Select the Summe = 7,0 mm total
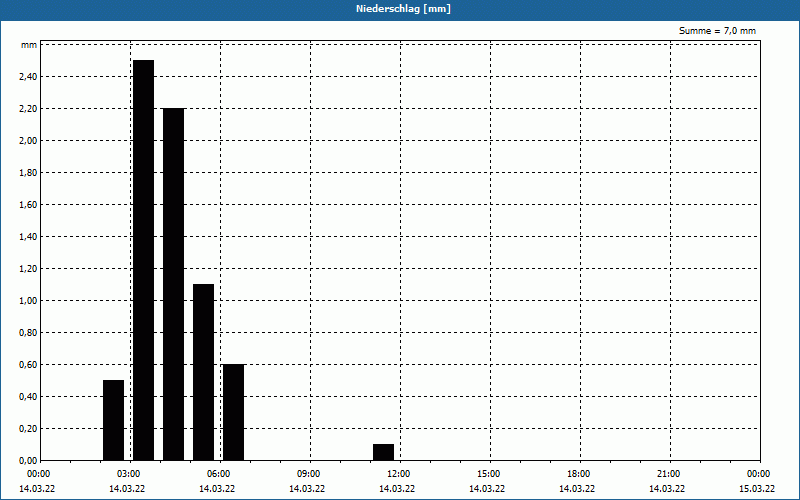Image resolution: width=800 pixels, height=500 pixels. (x=717, y=31)
